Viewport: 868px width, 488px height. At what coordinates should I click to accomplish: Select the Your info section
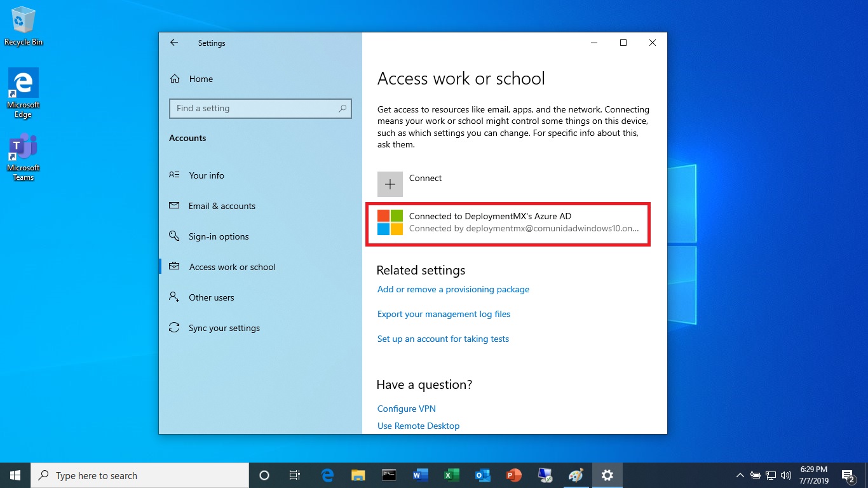pos(207,175)
